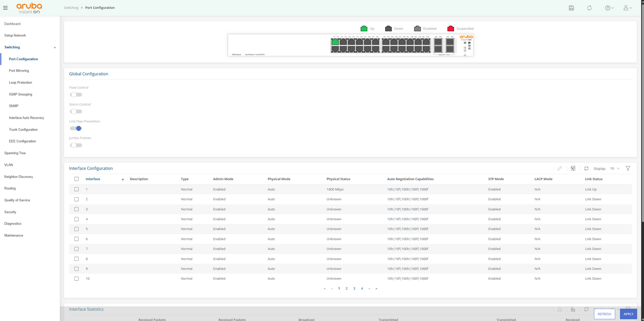Toggle the Flow Control switch
The image size is (644, 321).
tap(76, 94)
